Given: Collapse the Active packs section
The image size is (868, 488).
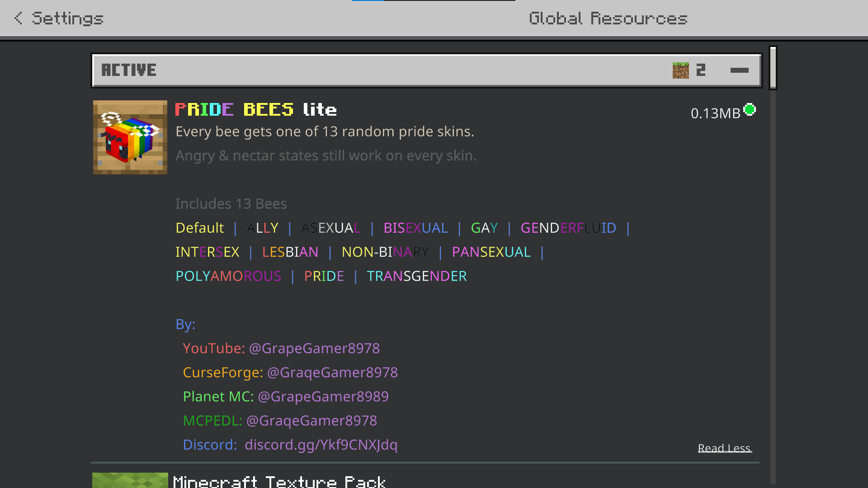Looking at the screenshot, I should click(740, 70).
